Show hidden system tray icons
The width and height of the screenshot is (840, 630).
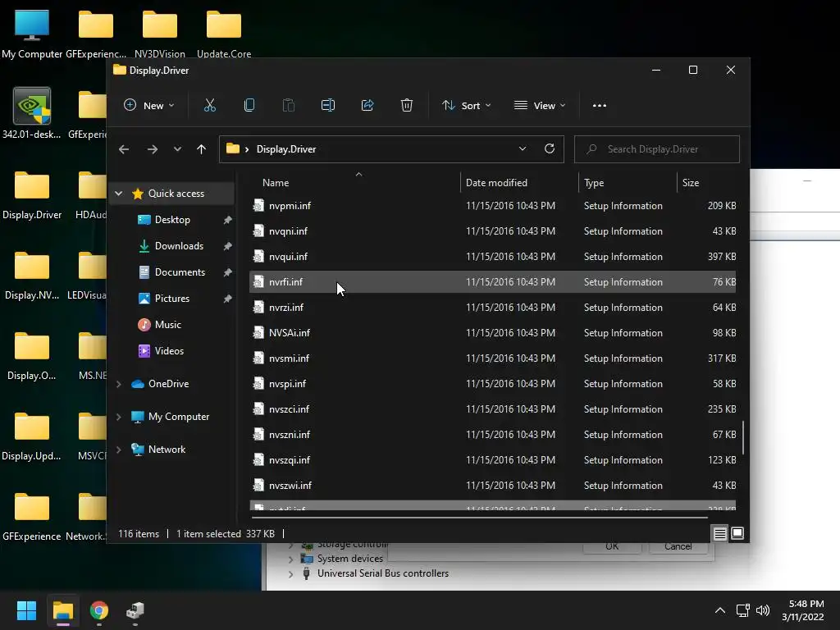[720, 610]
